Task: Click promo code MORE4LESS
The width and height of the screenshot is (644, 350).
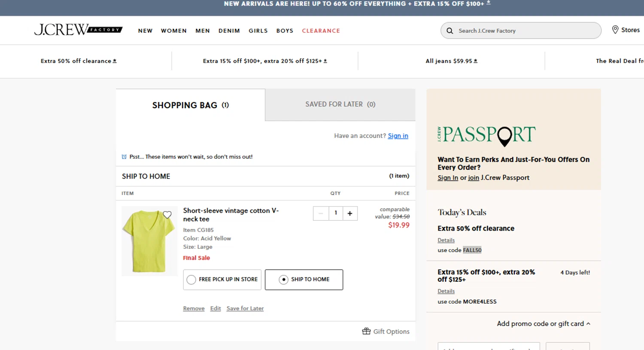Action: (x=480, y=301)
